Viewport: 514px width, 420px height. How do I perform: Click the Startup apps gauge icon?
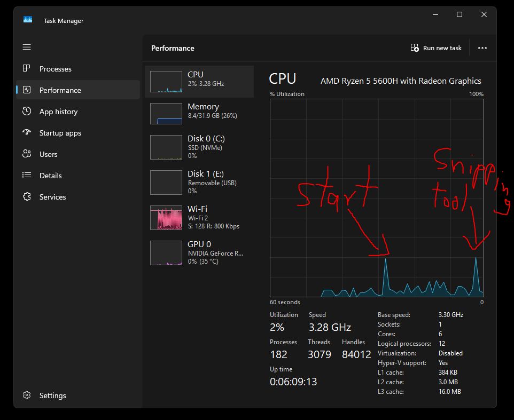(x=27, y=132)
